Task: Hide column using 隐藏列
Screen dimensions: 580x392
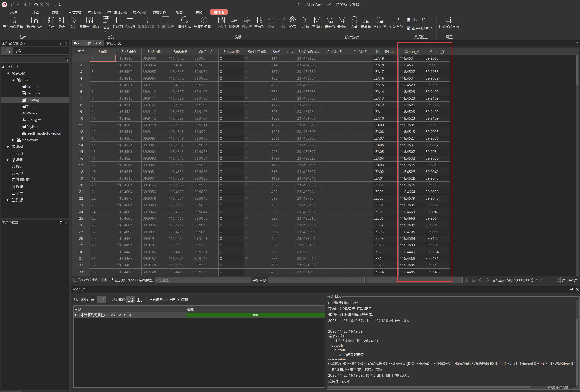Action: point(118,23)
